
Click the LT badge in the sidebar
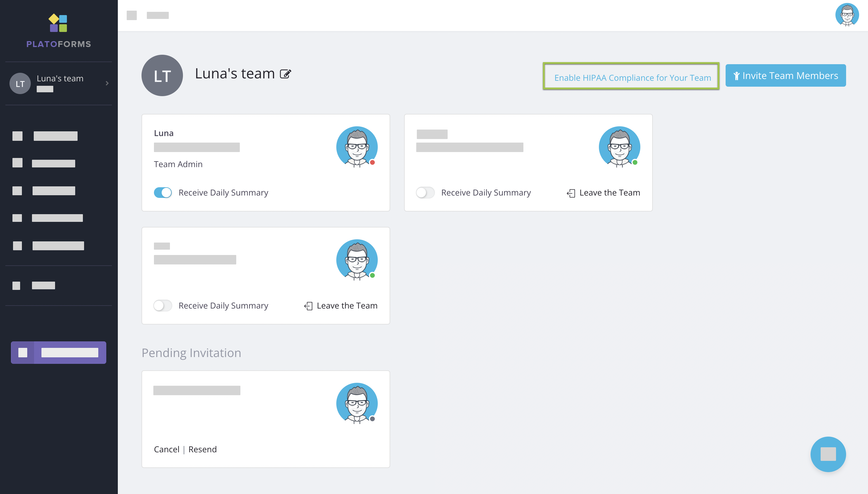click(x=20, y=83)
